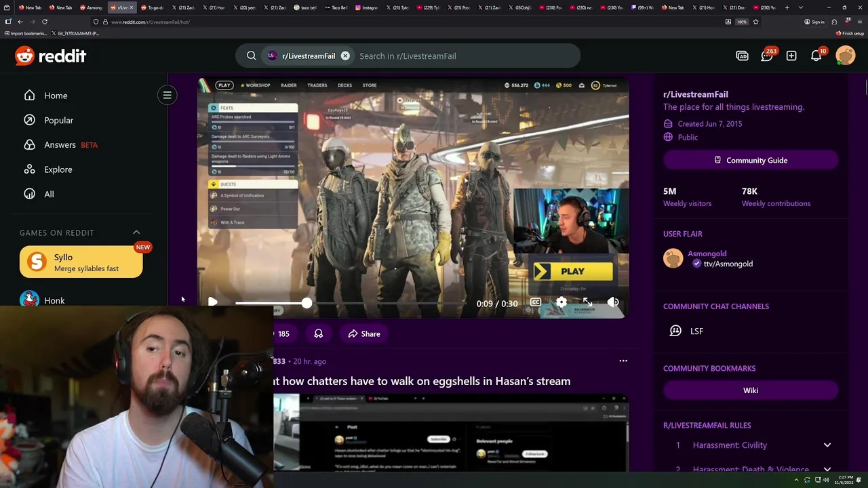The image size is (868, 488).
Task: Open the tab list dropdown arrow
Action: [x=801, y=7]
